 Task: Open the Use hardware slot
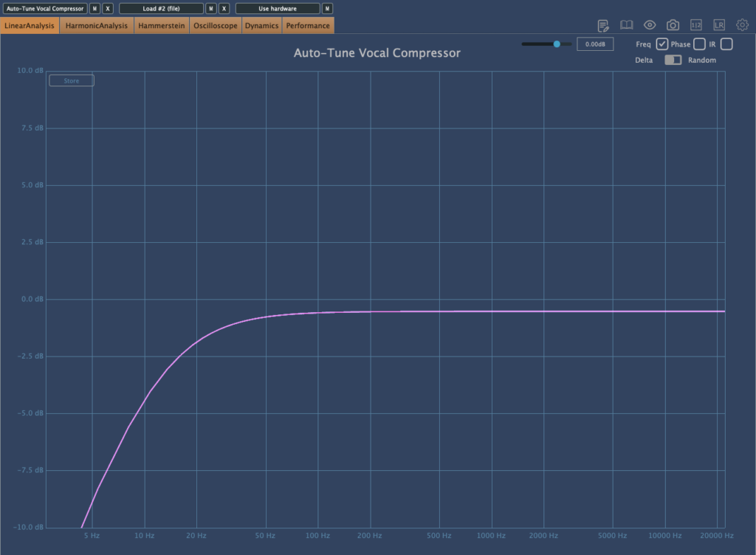278,9
